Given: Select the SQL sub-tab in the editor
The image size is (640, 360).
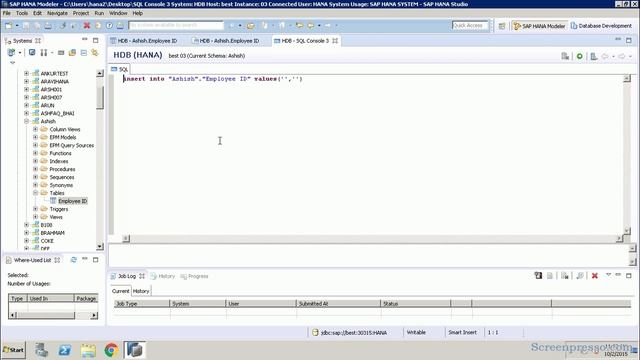Looking at the screenshot, I should pos(120,69).
